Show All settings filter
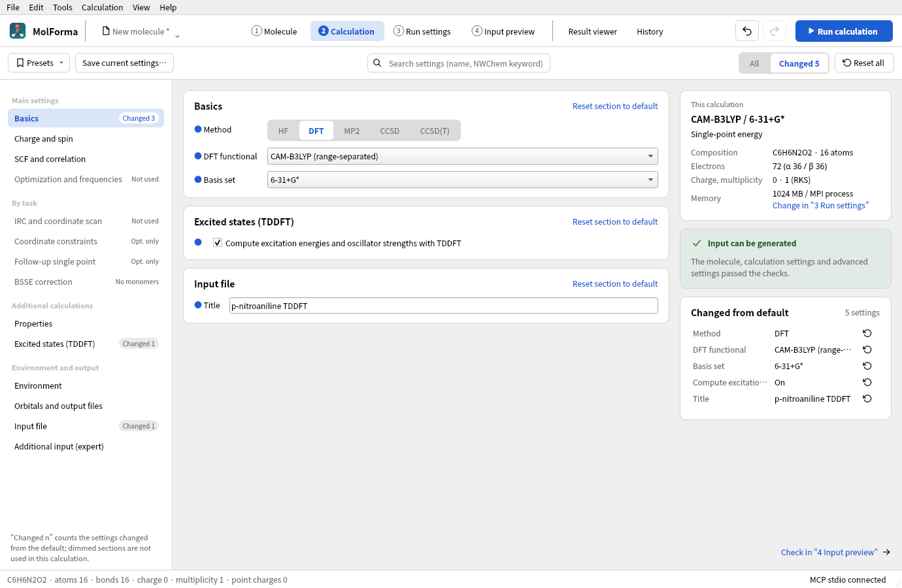The width and height of the screenshot is (902, 588). point(754,63)
